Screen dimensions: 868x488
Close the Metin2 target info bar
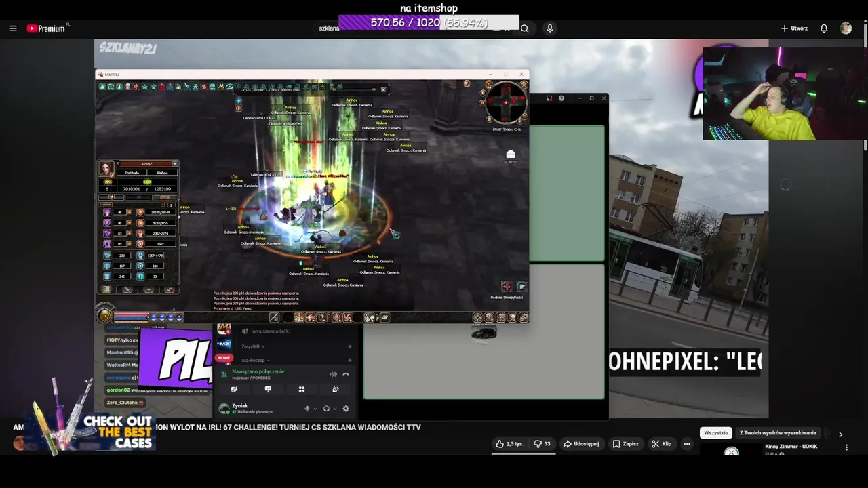click(x=383, y=89)
